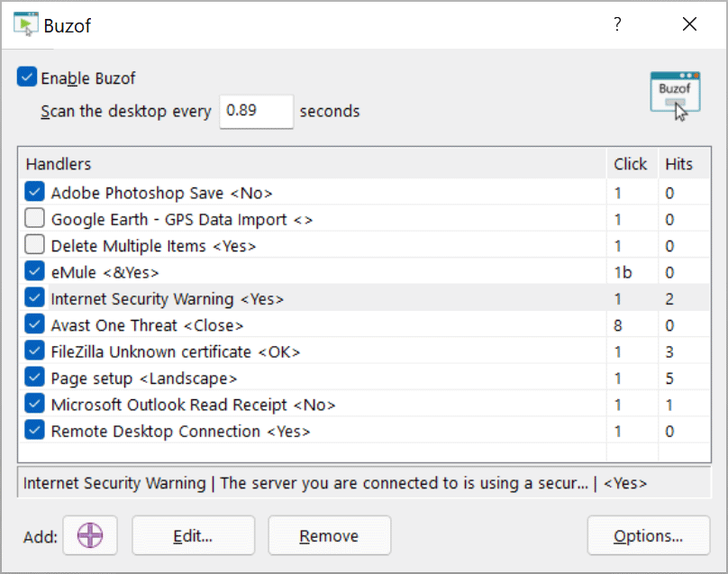Uncheck the eMule handler checkbox
The width and height of the screenshot is (728, 574).
(x=34, y=271)
